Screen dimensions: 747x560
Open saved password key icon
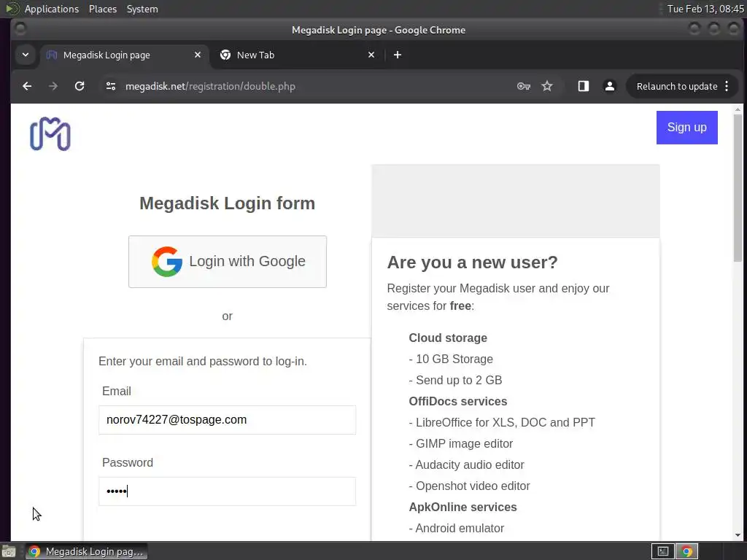pyautogui.click(x=523, y=86)
